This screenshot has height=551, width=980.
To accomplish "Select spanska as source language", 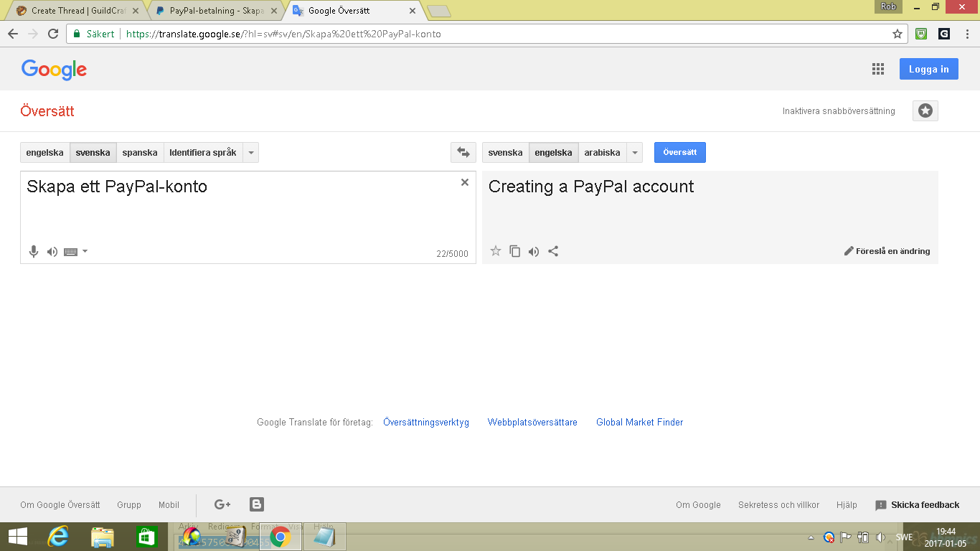I will (x=140, y=152).
